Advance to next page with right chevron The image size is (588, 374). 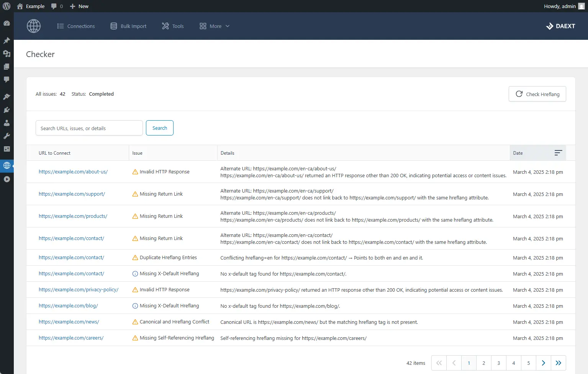543,363
